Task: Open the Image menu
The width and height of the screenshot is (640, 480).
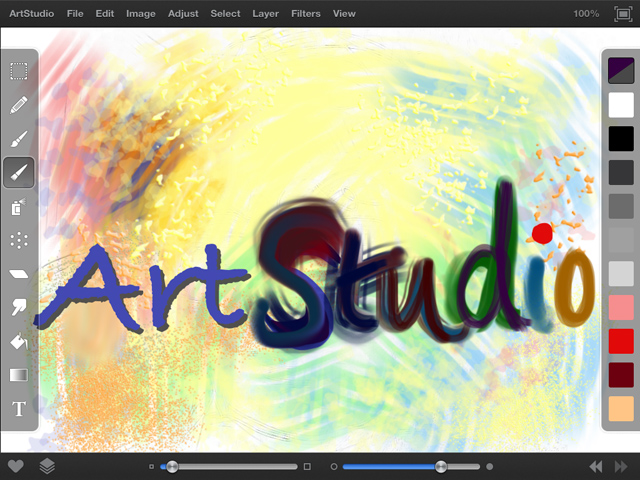Action: pos(141,14)
